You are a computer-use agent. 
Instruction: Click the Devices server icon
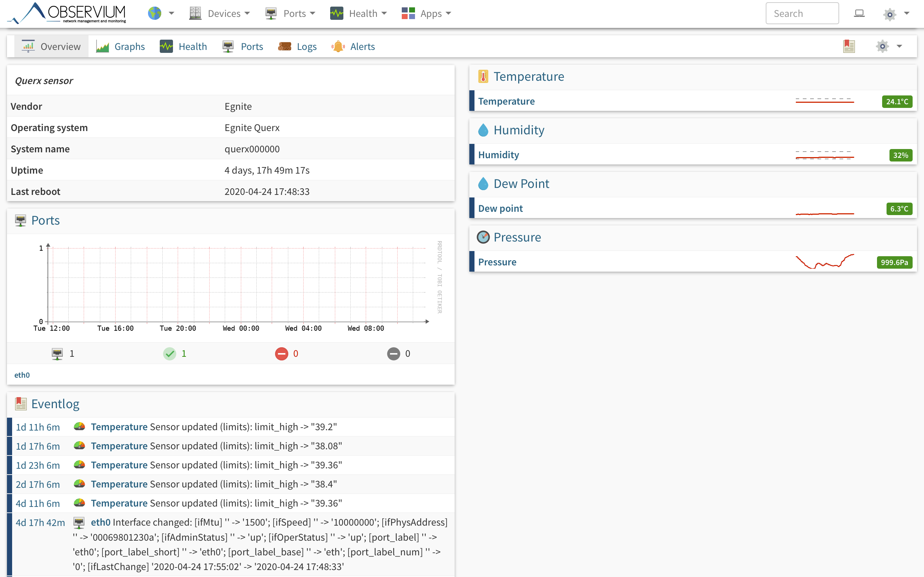(195, 13)
